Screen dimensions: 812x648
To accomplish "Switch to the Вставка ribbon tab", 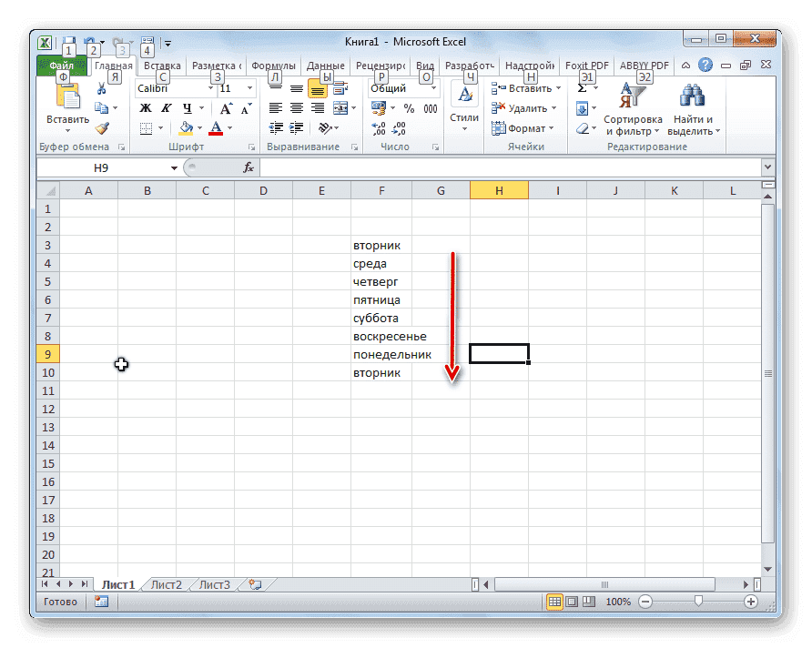I will tap(162, 65).
